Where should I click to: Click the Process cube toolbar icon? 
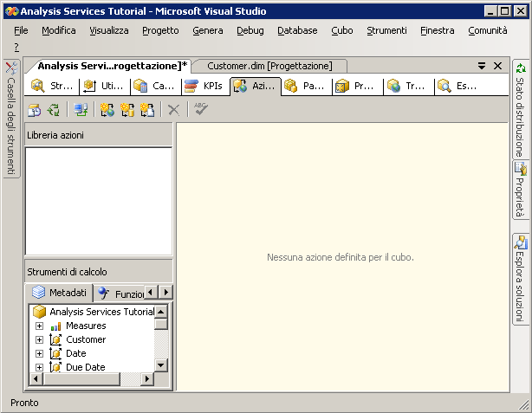pyautogui.click(x=34, y=110)
